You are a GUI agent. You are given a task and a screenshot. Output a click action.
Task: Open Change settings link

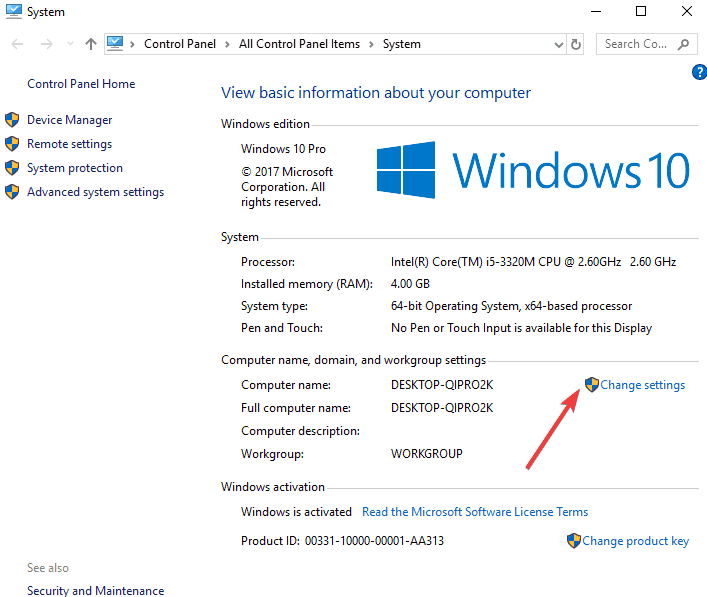click(x=643, y=385)
